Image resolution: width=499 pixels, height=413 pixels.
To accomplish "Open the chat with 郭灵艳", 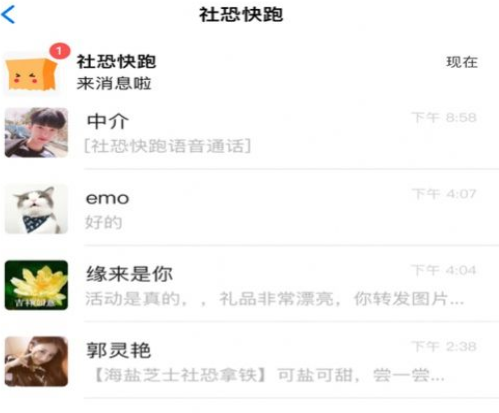I will click(249, 362).
